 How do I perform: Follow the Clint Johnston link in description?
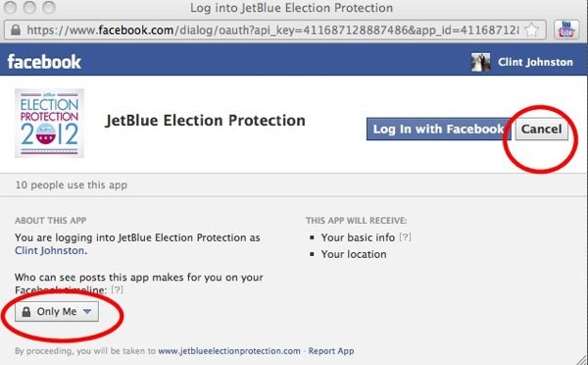click(51, 250)
